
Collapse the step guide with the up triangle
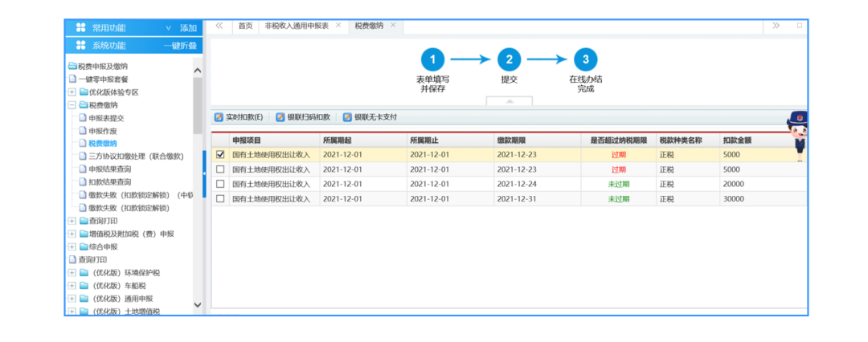point(510,101)
